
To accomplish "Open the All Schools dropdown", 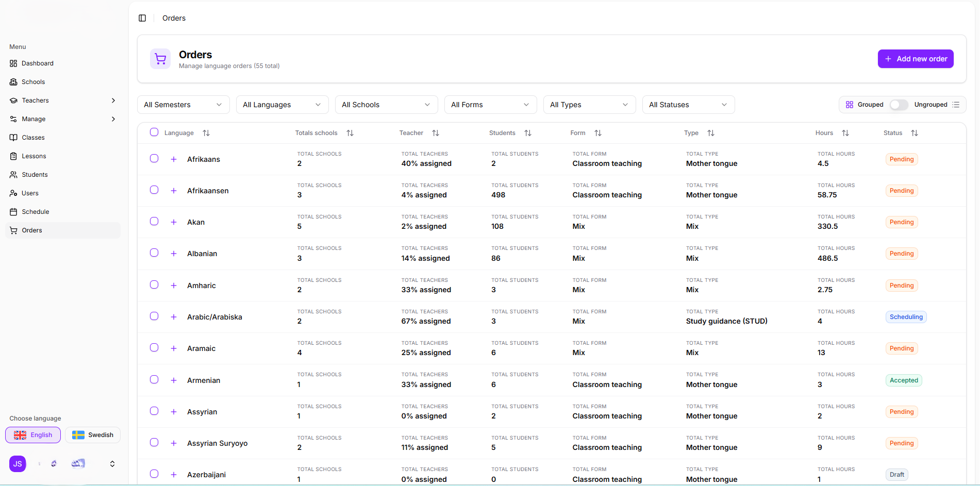I will coord(387,105).
